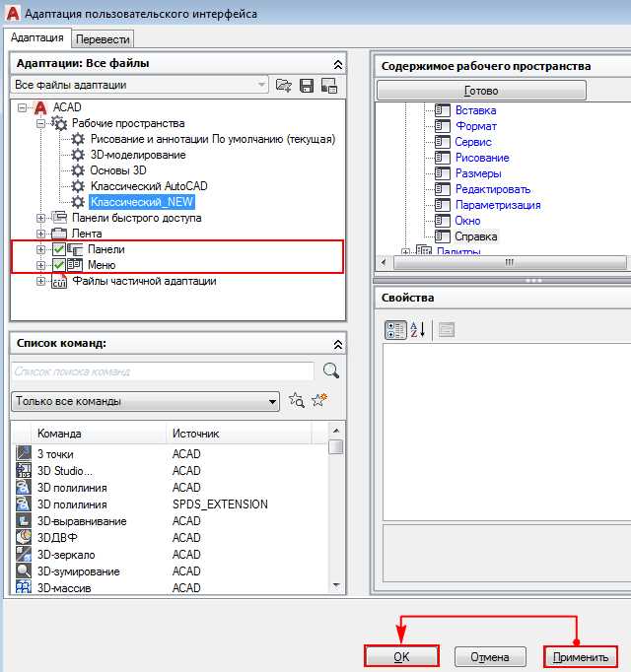Toggle the Меню checkbox
Screen dimensions: 631x672
click(x=59, y=265)
